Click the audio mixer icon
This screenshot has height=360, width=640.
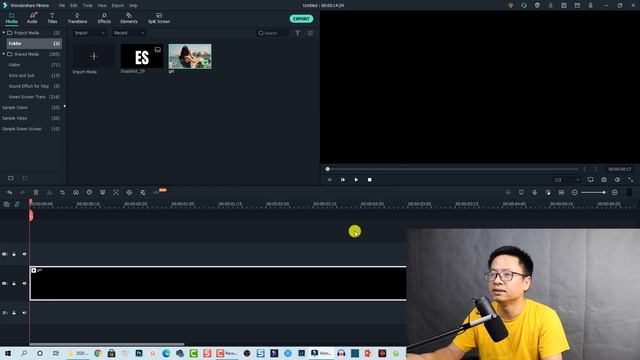pyautogui.click(x=548, y=192)
